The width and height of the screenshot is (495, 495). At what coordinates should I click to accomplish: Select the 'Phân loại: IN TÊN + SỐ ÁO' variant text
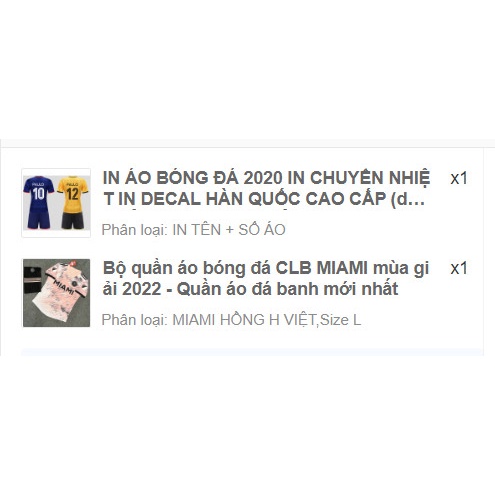pos(193,230)
